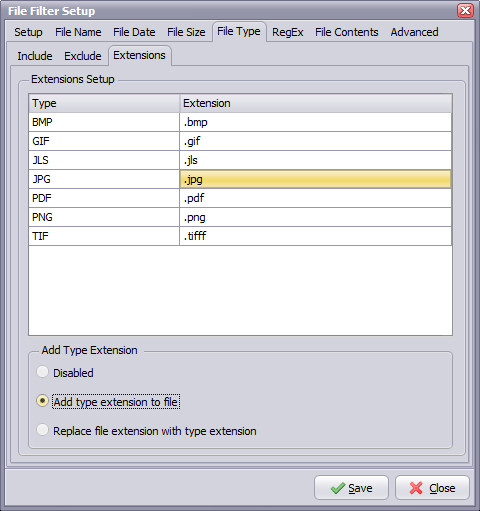Sort by the Extension column header
Screen dimensions: 480x511
pos(316,103)
